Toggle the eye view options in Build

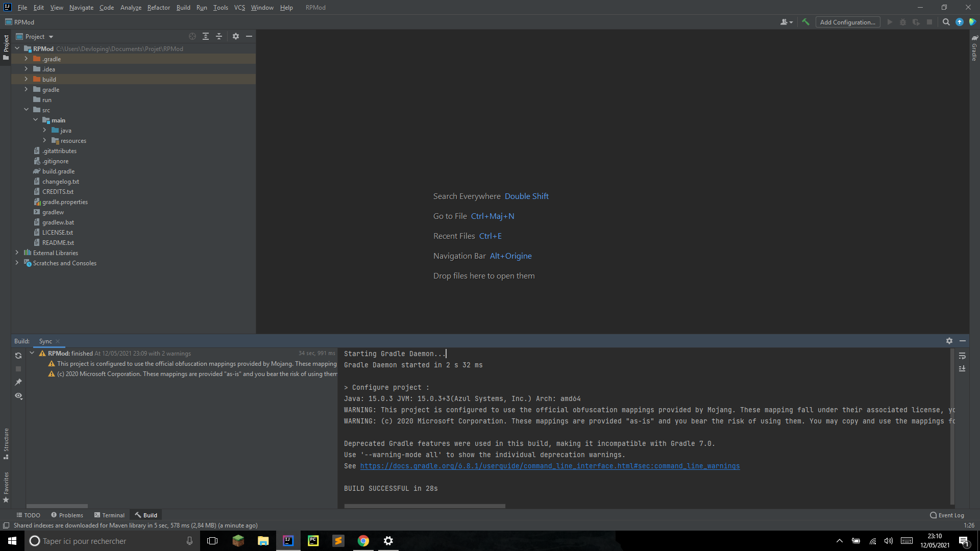[x=18, y=396]
